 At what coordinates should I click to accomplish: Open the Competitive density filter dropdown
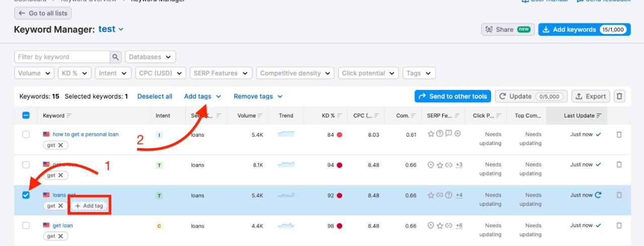pyautogui.click(x=295, y=73)
